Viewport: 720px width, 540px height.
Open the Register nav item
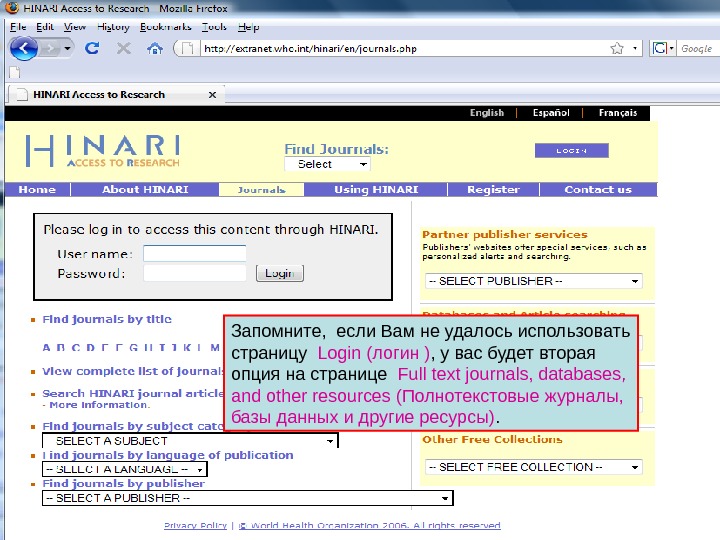(x=493, y=189)
